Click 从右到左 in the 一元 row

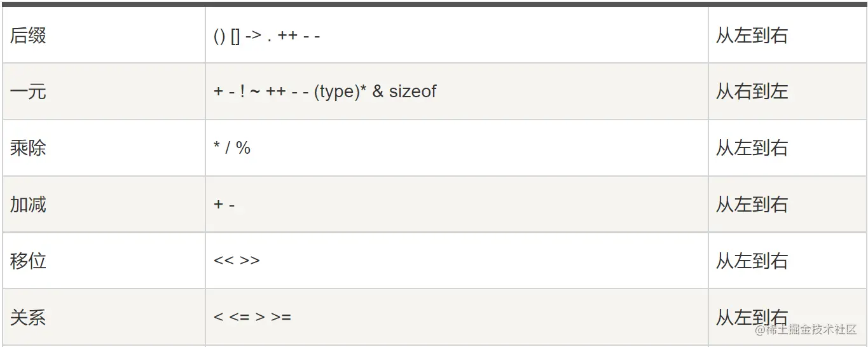[752, 92]
